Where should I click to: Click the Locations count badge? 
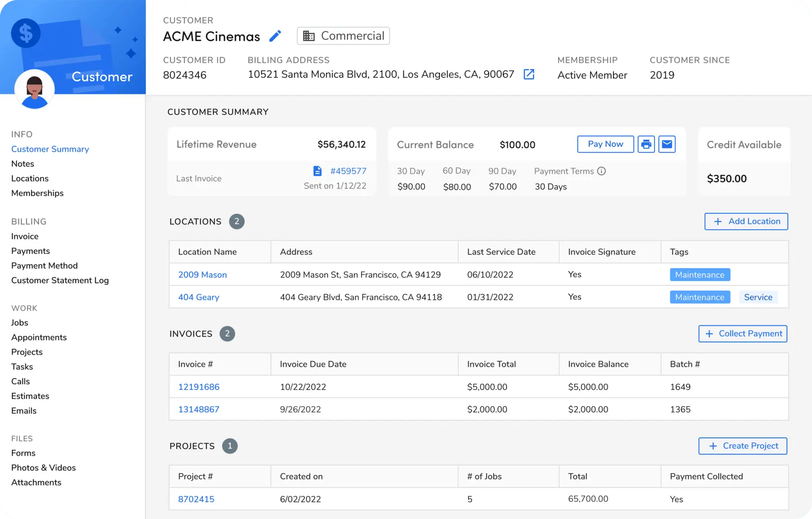coord(237,222)
